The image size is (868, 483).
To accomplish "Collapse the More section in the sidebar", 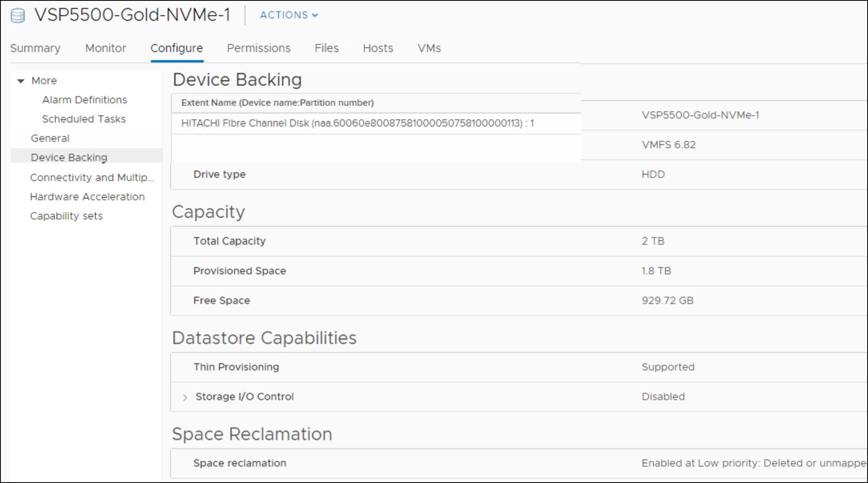I will 20,80.
